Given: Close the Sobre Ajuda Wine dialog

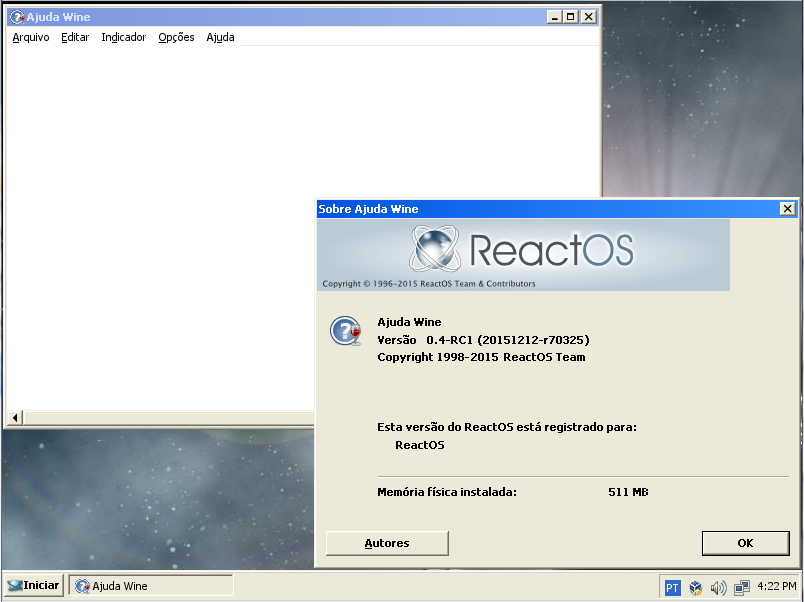Looking at the screenshot, I should click(x=788, y=209).
